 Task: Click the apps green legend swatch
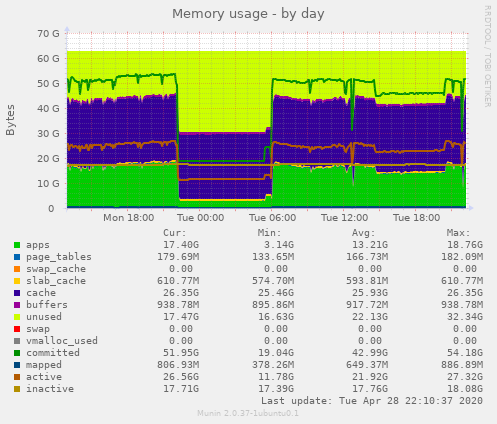(x=17, y=245)
